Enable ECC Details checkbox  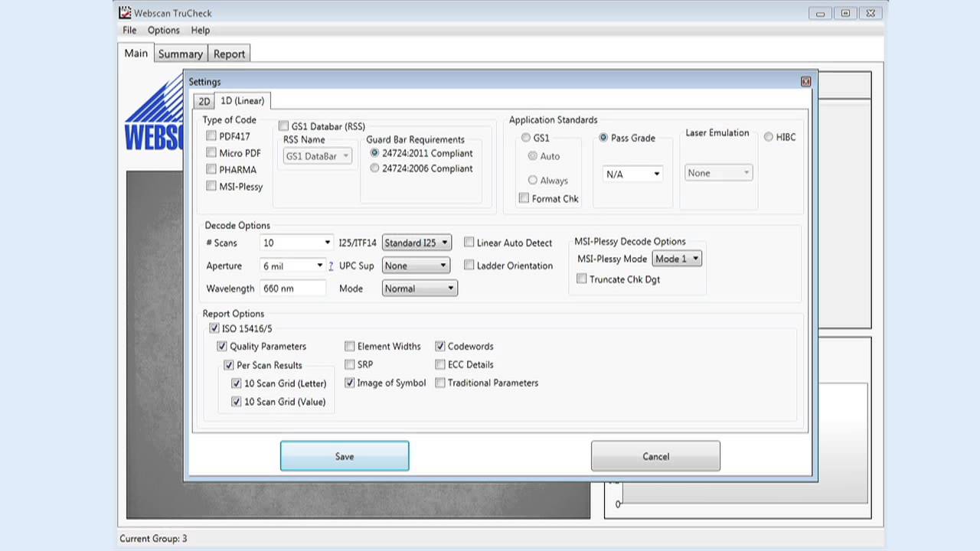point(440,365)
